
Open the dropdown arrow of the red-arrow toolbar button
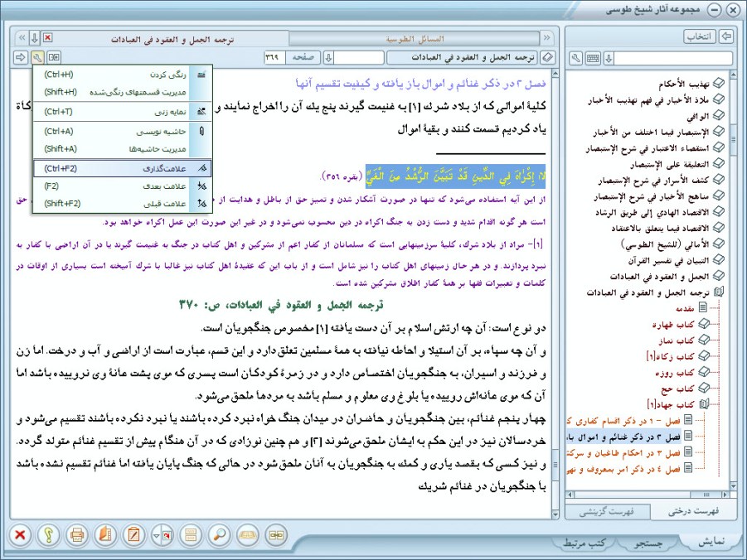click(x=156, y=535)
